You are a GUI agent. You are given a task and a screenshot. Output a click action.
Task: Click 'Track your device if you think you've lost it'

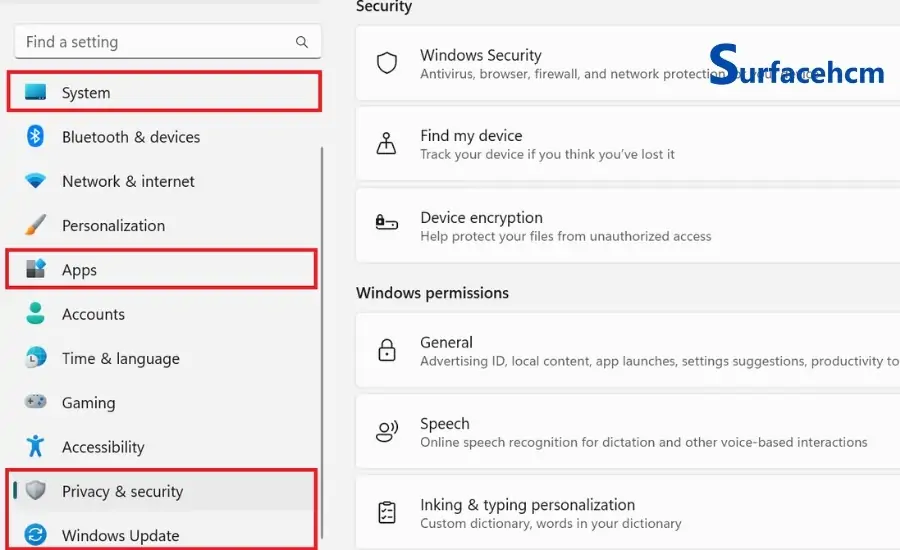point(547,154)
